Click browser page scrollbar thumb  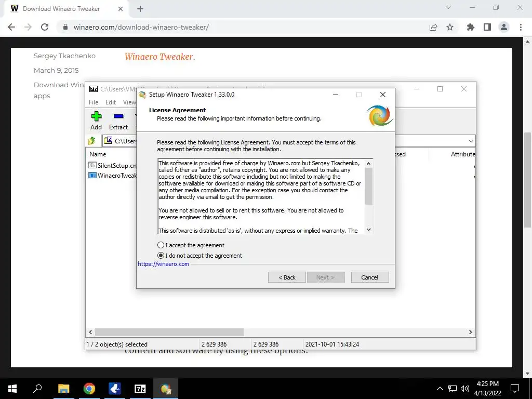click(x=527, y=180)
